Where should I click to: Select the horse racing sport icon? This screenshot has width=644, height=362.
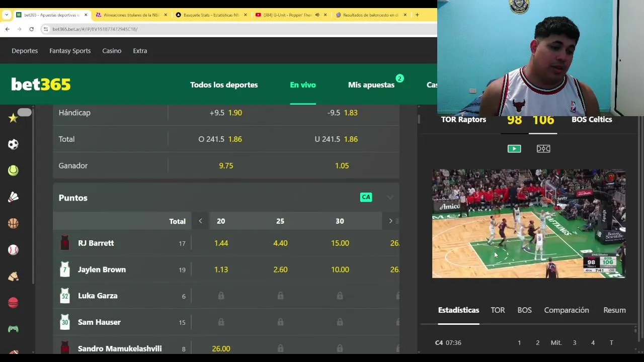13,276
